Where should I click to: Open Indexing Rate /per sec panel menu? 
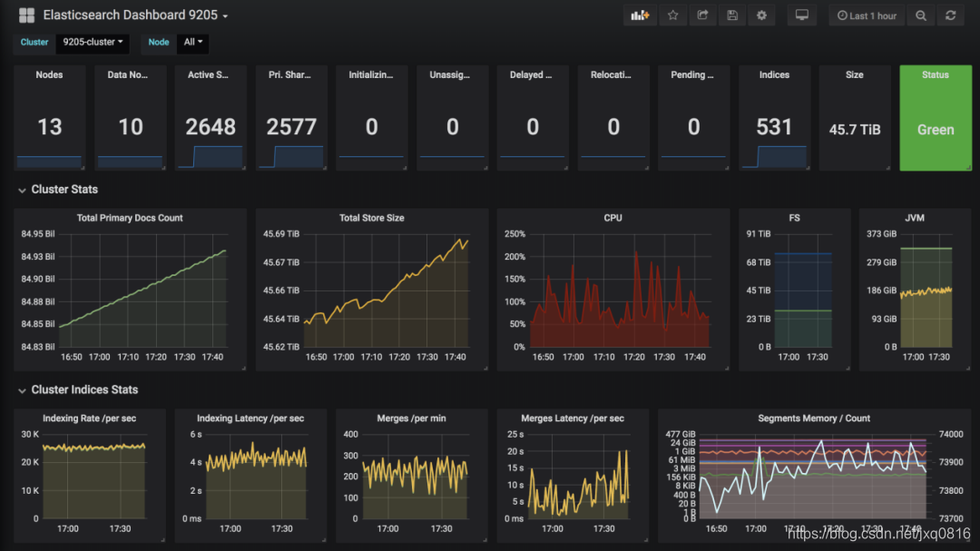coord(89,418)
